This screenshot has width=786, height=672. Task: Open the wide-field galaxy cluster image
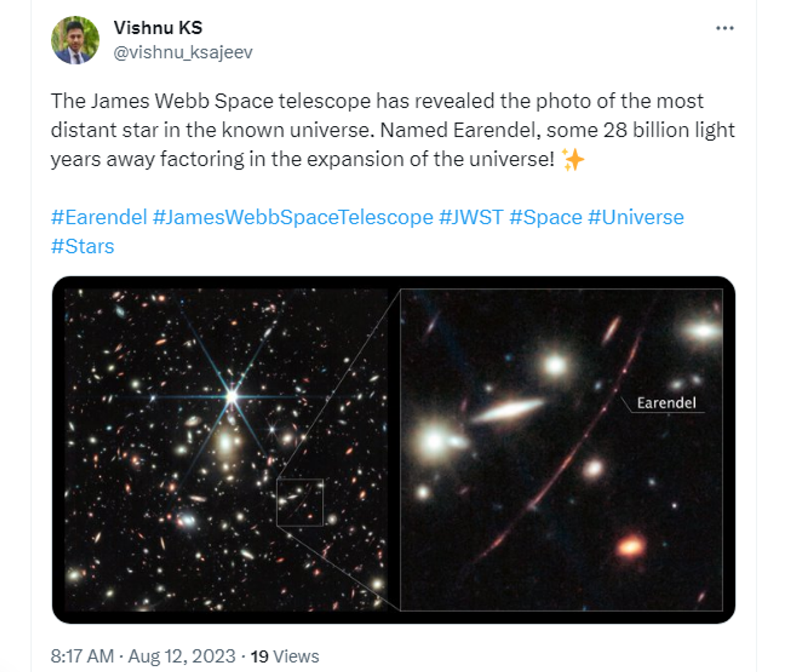(226, 450)
